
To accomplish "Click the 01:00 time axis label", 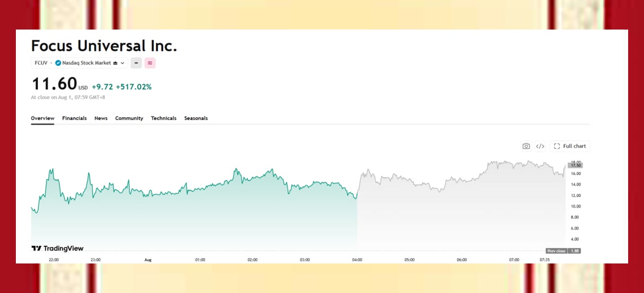I will (x=201, y=260).
